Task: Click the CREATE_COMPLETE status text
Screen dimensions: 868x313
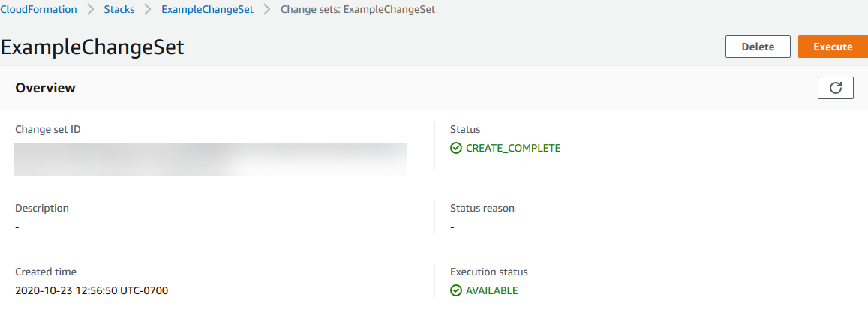Action: click(513, 148)
